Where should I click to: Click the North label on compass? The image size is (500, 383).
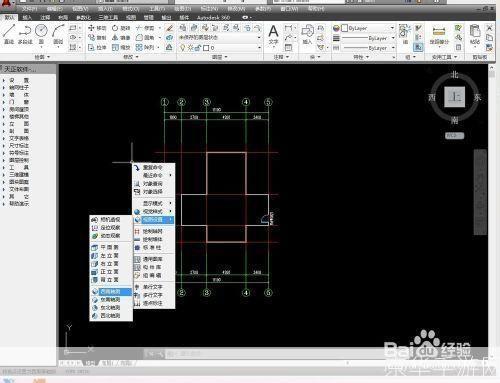(455, 75)
